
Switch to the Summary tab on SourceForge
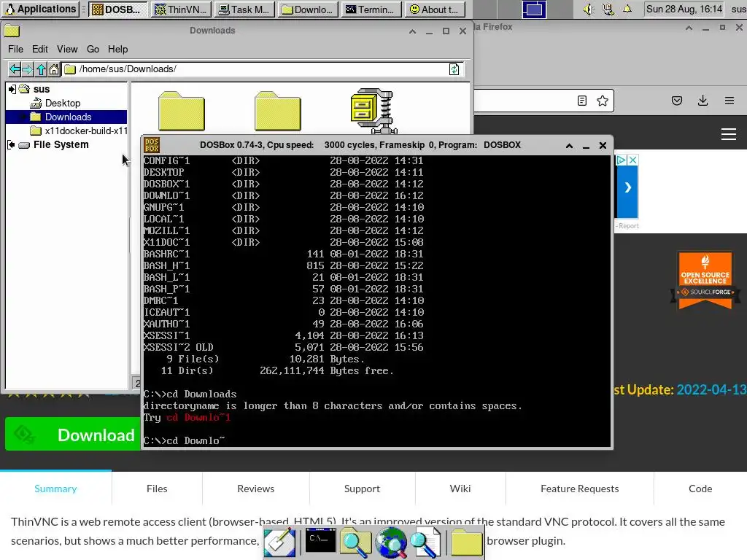[55, 489]
